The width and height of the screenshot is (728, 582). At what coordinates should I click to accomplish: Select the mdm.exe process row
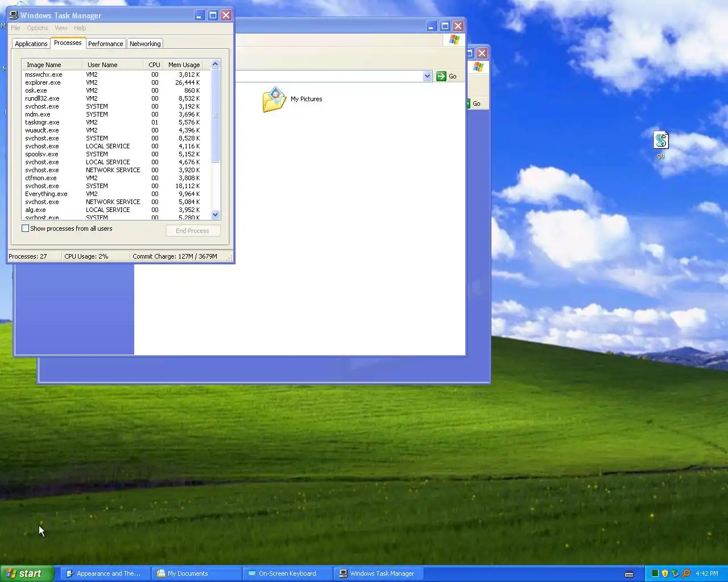click(116, 114)
